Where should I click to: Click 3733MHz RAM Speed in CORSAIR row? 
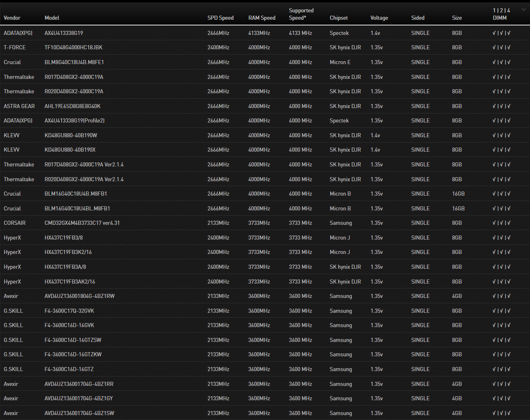tap(259, 223)
